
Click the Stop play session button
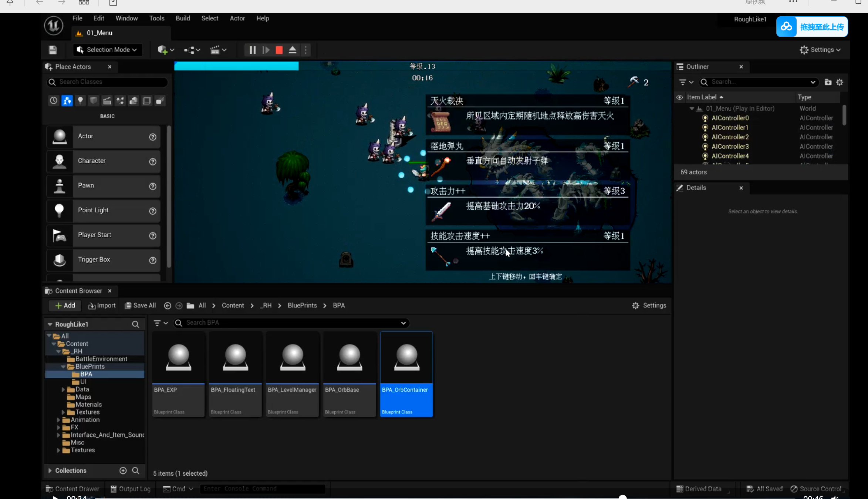279,50
